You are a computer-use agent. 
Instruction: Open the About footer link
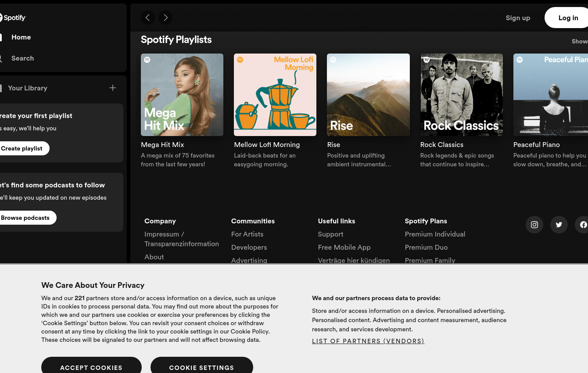154,257
